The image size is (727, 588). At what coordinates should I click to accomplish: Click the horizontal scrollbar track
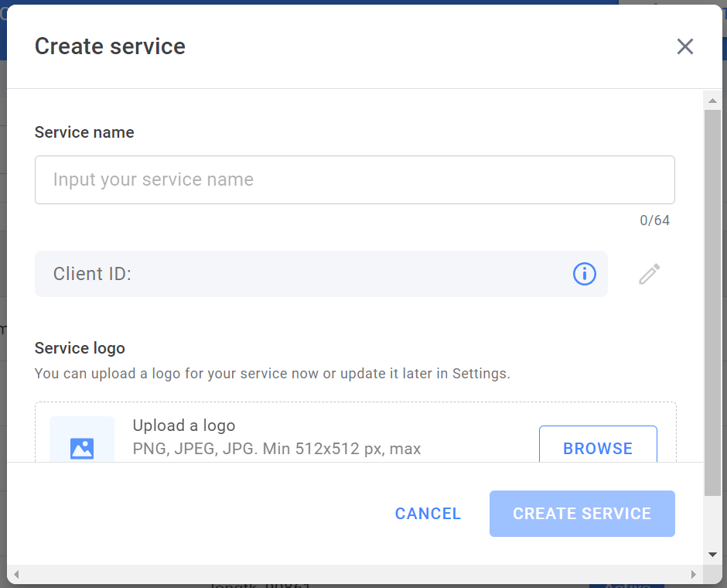pos(354,575)
